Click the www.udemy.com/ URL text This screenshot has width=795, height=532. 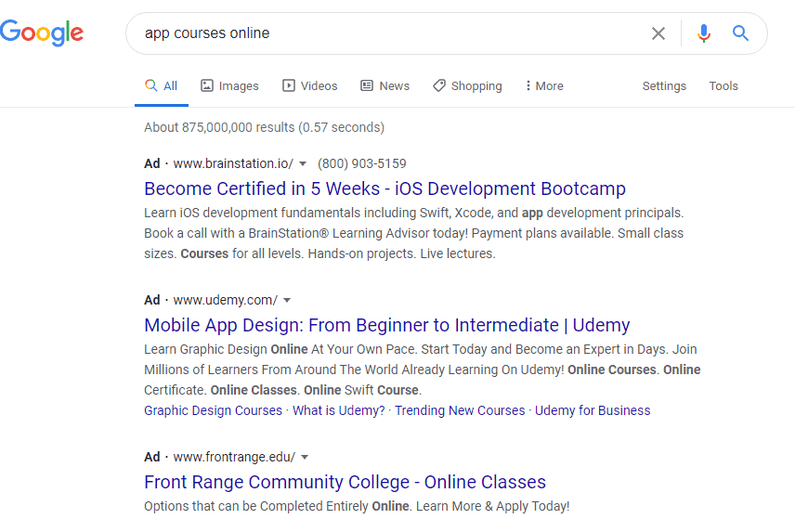pyautogui.click(x=226, y=301)
